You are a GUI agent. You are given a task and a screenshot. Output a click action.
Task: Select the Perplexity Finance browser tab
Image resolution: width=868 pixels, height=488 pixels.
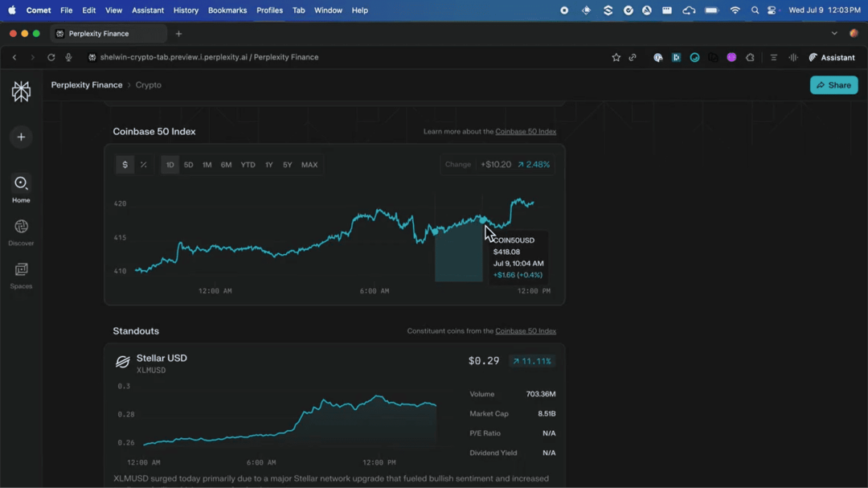(x=108, y=34)
